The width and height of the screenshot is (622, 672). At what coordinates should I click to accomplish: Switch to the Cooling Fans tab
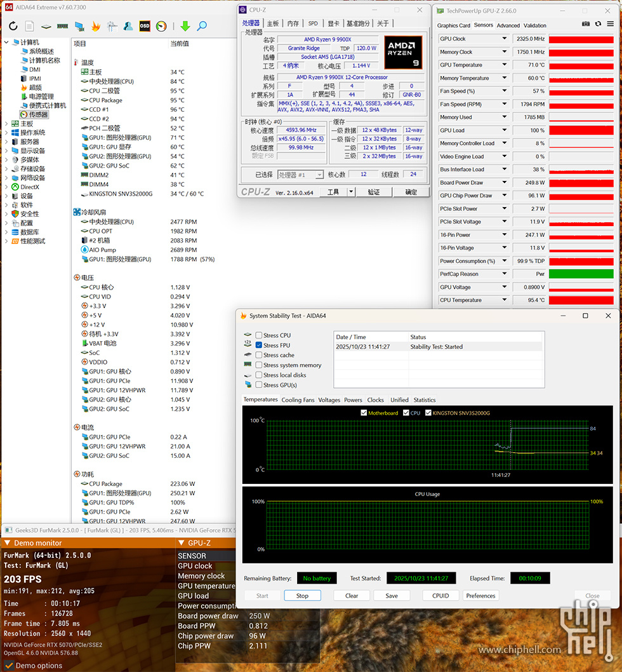[298, 400]
